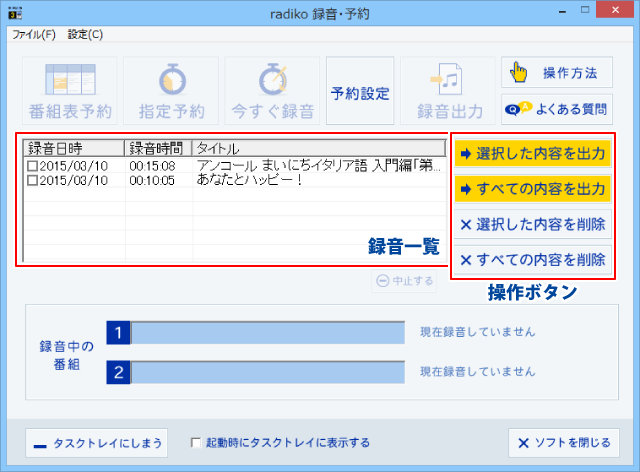Open the 操作方法 how-to guide
Image resolution: width=640 pixels, height=472 pixels.
point(557,72)
